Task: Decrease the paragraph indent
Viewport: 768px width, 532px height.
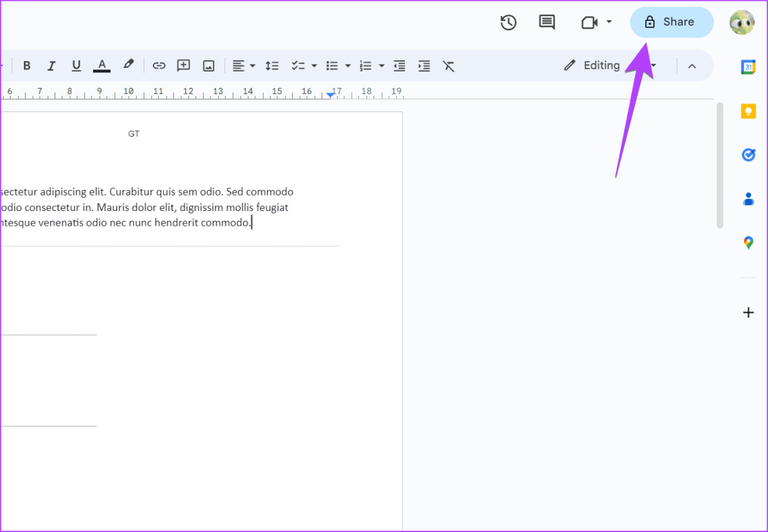Action: click(399, 65)
